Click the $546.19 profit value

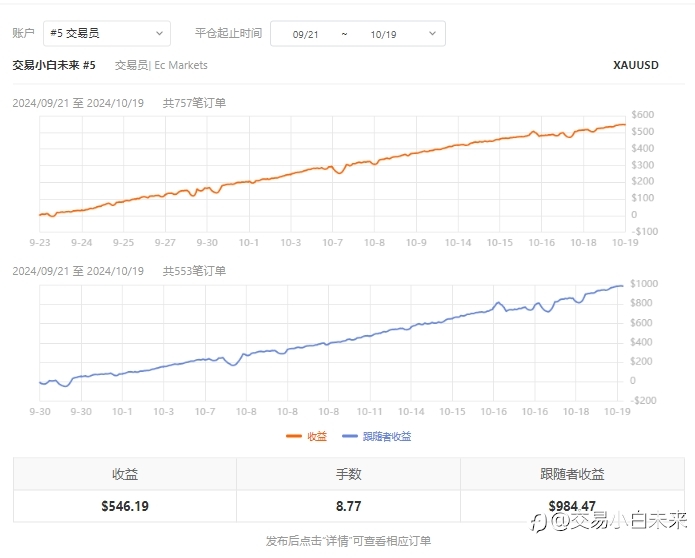tap(125, 506)
